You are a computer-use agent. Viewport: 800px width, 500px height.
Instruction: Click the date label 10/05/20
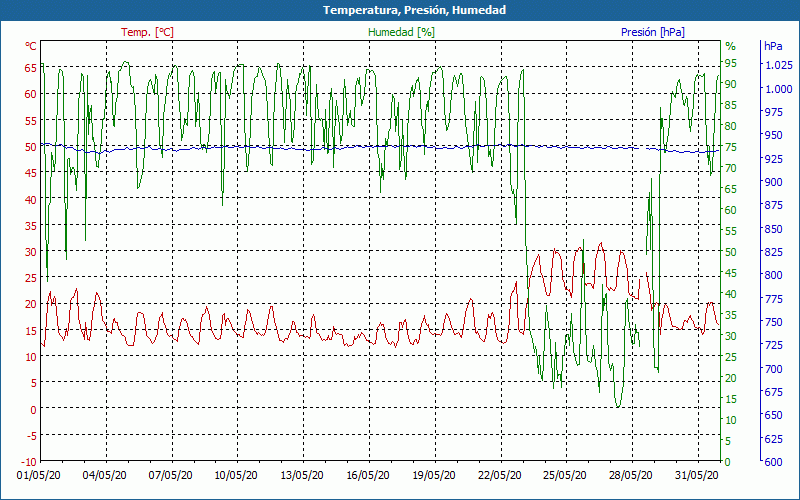(236, 475)
